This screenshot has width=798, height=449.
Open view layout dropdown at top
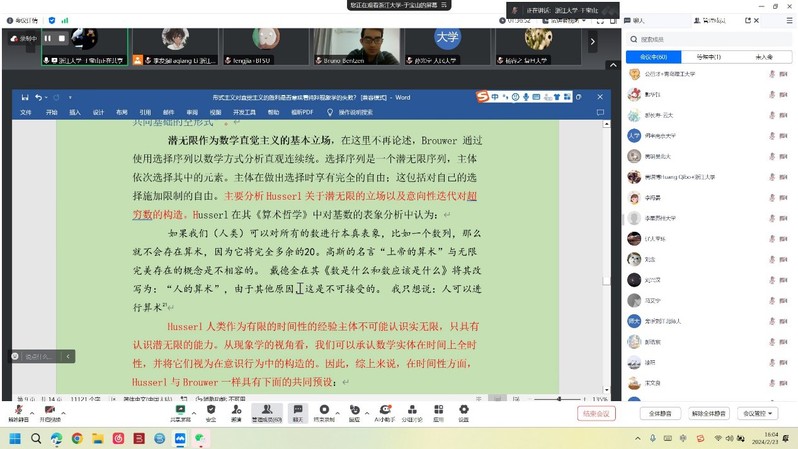click(x=564, y=21)
